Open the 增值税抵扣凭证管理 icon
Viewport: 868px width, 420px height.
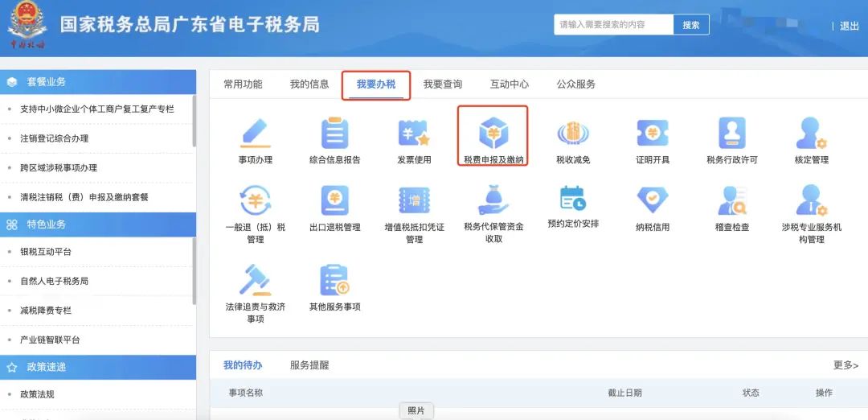414,200
